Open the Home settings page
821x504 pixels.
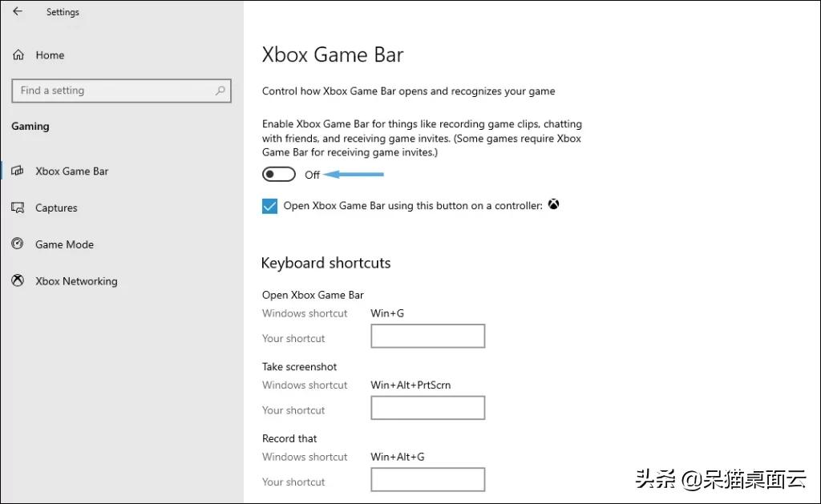coord(50,55)
